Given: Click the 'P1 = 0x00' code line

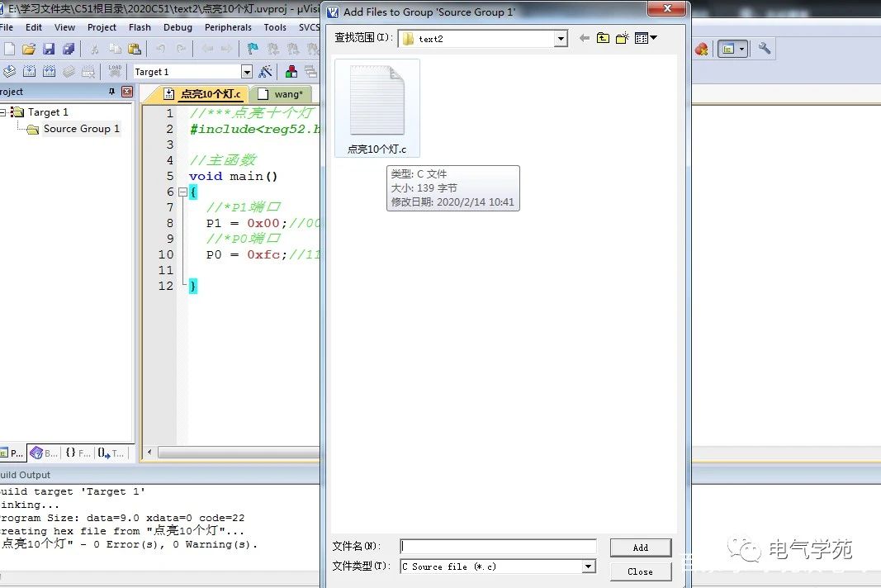Looking at the screenshot, I should (247, 223).
